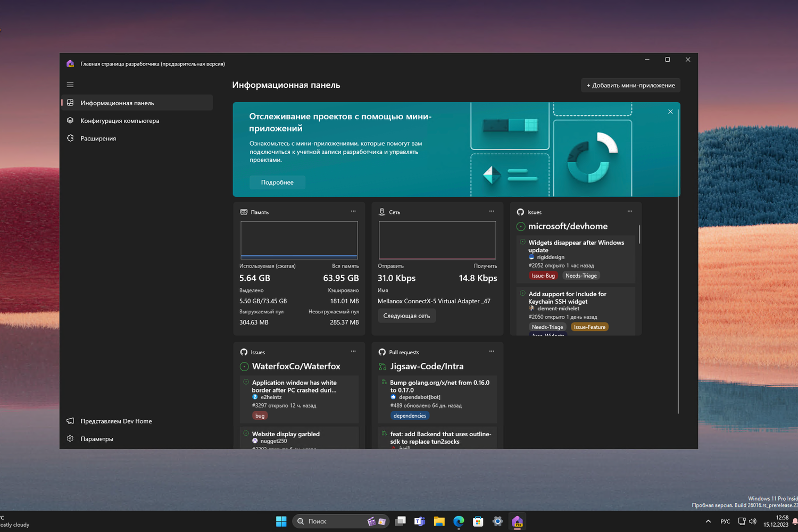The width and height of the screenshot is (798, 532).
Task: Open the Память widget more options
Action: (353, 212)
